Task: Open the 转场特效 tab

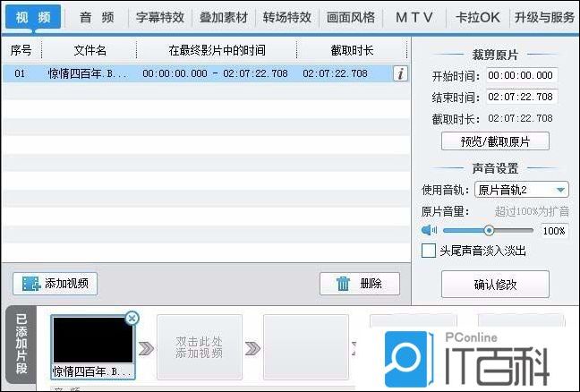Action: (287, 17)
